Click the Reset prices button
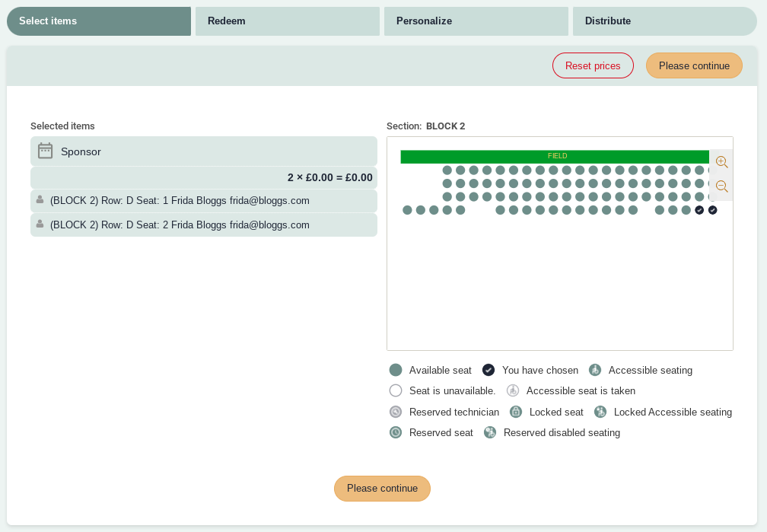 coord(593,65)
